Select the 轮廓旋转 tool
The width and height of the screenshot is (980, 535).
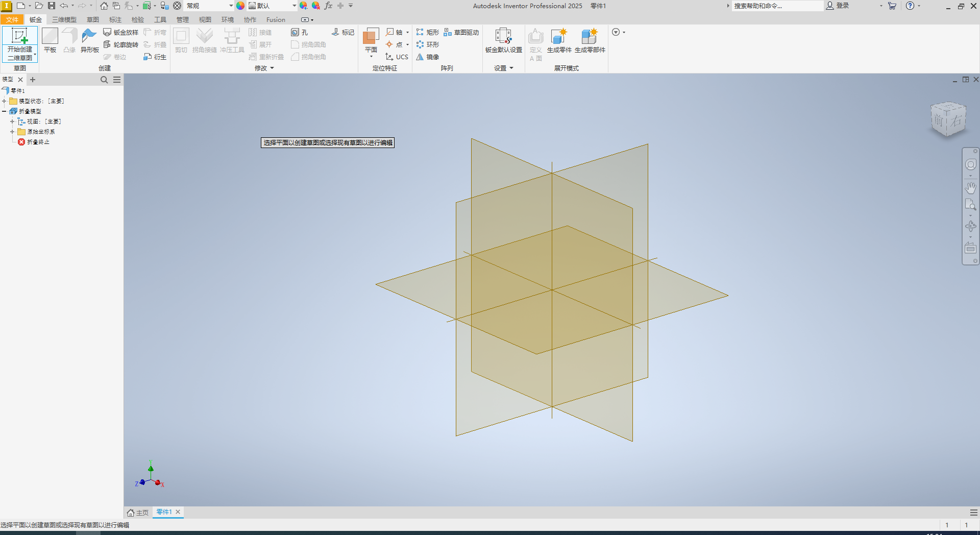[x=121, y=44]
